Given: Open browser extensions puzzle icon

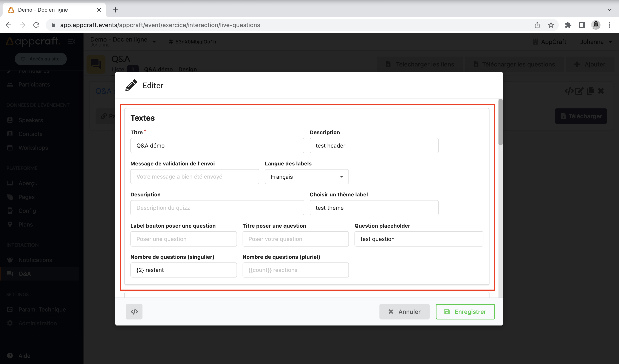Looking at the screenshot, I should (x=568, y=25).
